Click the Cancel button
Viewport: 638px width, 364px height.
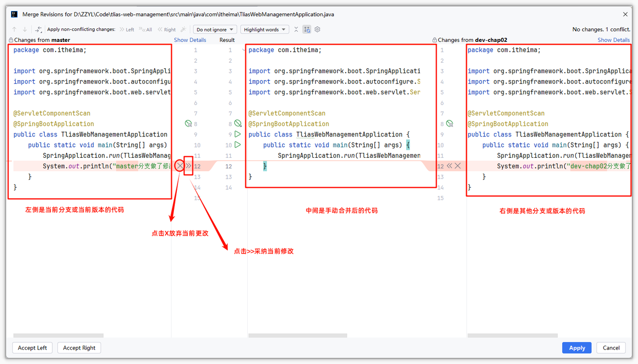pos(611,348)
